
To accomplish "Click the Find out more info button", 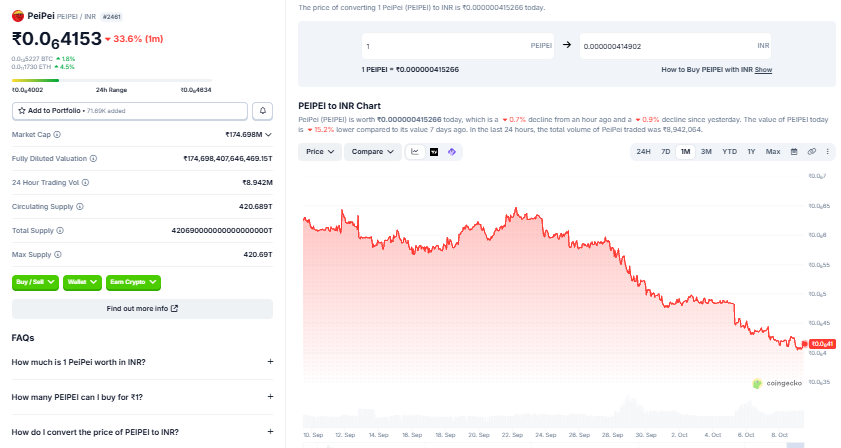I will coord(142,309).
